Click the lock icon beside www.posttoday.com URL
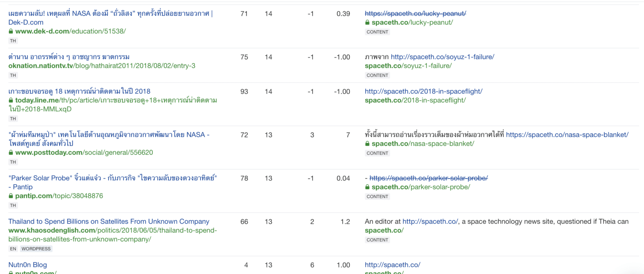 click(11, 153)
